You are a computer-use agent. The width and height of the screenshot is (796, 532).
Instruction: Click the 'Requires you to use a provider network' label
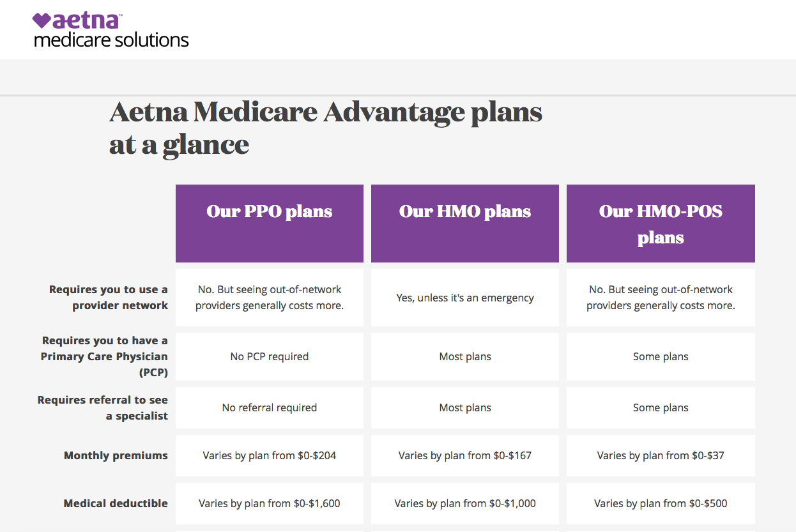[109, 298]
